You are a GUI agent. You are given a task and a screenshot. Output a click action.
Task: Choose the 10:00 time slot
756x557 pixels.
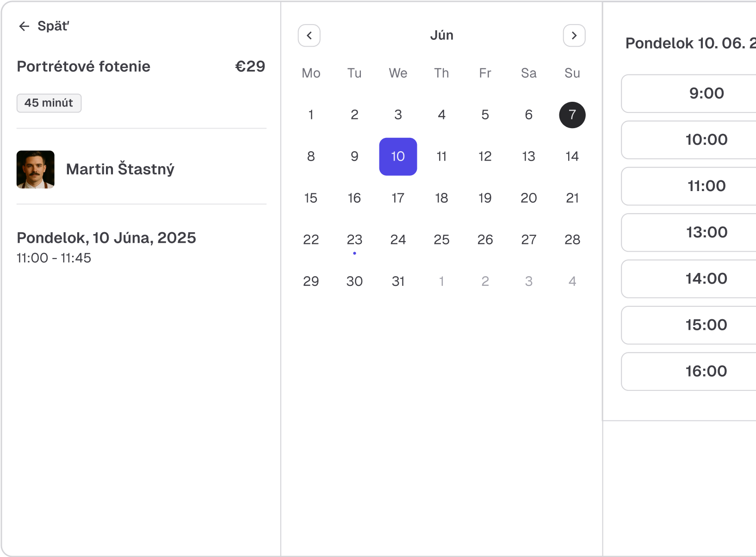(706, 140)
